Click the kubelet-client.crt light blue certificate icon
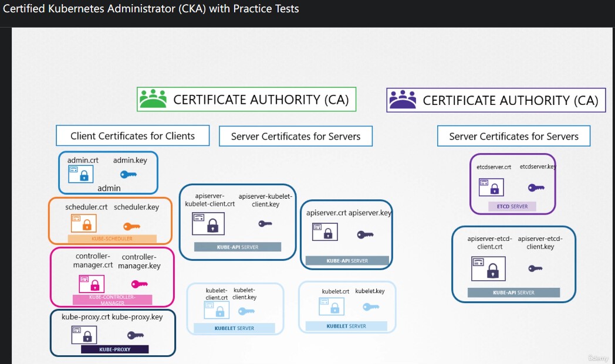Image resolution: width=615 pixels, height=364 pixels. click(217, 310)
